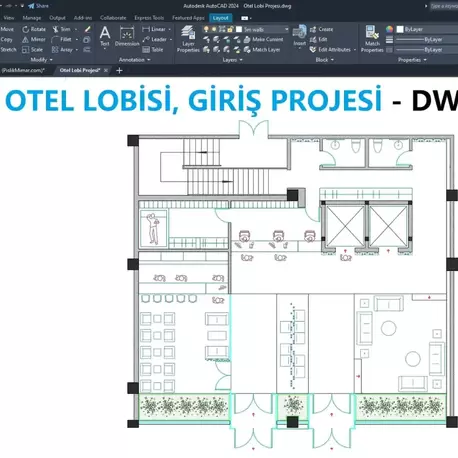Viewport: 458px width, 458px height.
Task: Select the Rotate tool
Action: click(x=34, y=29)
